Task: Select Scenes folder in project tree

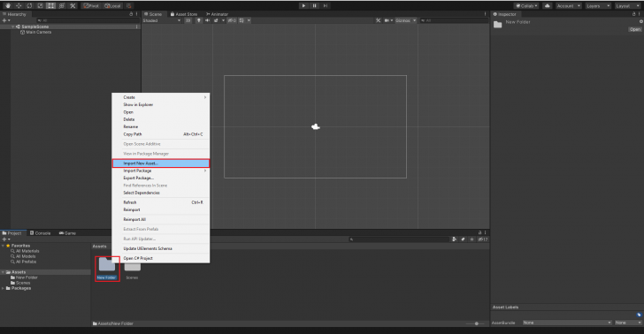Action: pos(20,283)
